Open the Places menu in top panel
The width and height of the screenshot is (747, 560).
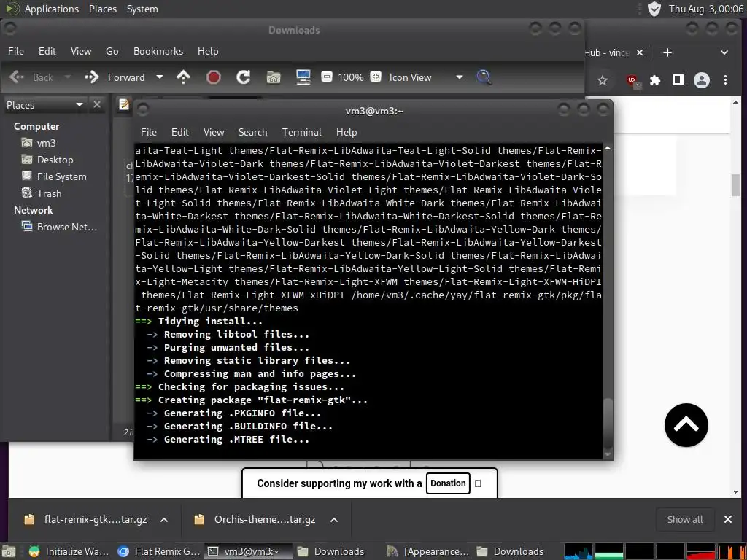[x=103, y=9]
